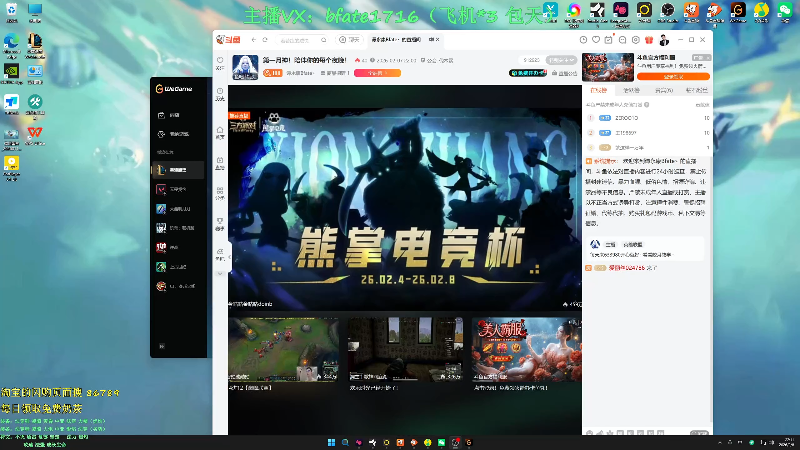This screenshot has width=800, height=450.
Task: Select the fifth game with red icon in WeGame
Action: [x=178, y=247]
